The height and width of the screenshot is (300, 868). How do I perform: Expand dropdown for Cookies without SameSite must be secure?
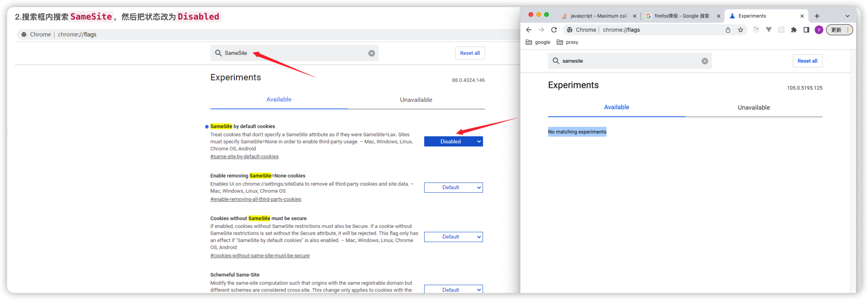pyautogui.click(x=453, y=237)
